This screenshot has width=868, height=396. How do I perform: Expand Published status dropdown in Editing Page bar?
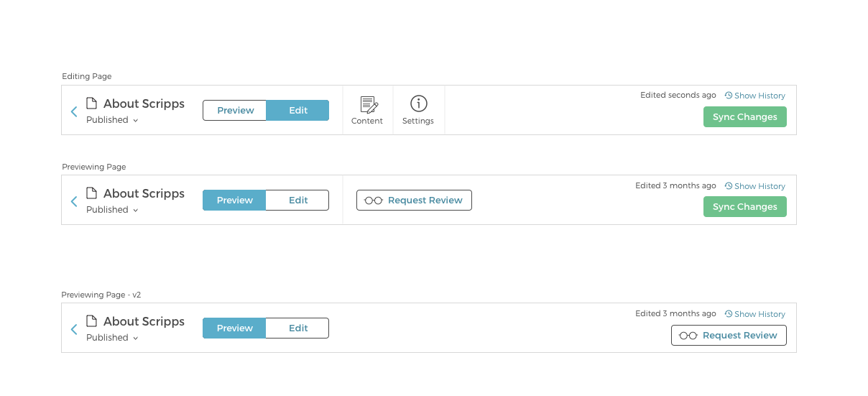[112, 120]
